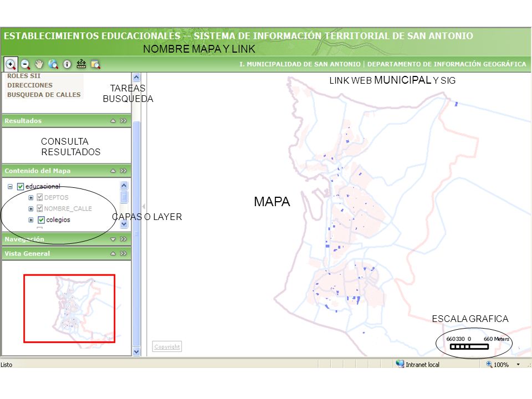Screen dimensions: 532x399
Task: Click the layer list scrollbar thumb
Action: tap(124, 197)
